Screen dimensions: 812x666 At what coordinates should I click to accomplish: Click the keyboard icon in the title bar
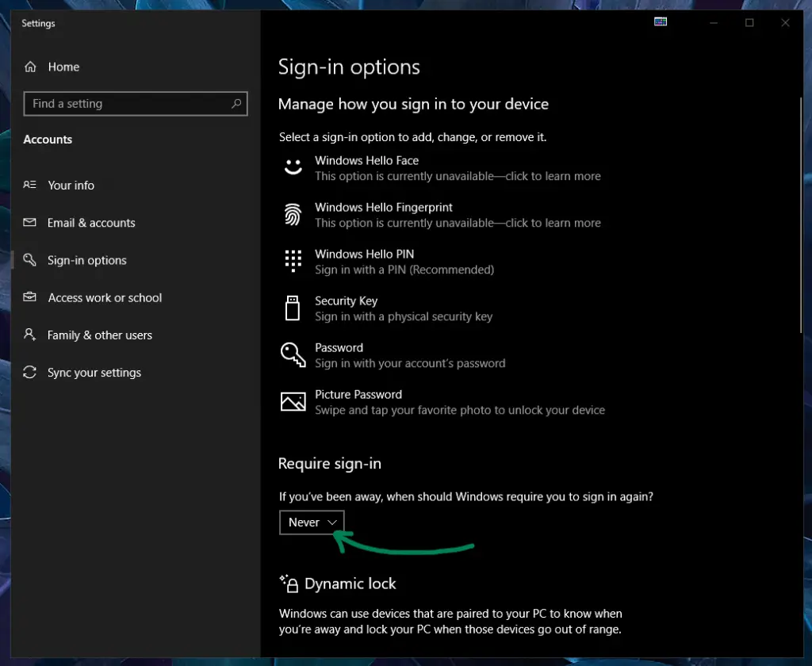tap(661, 21)
